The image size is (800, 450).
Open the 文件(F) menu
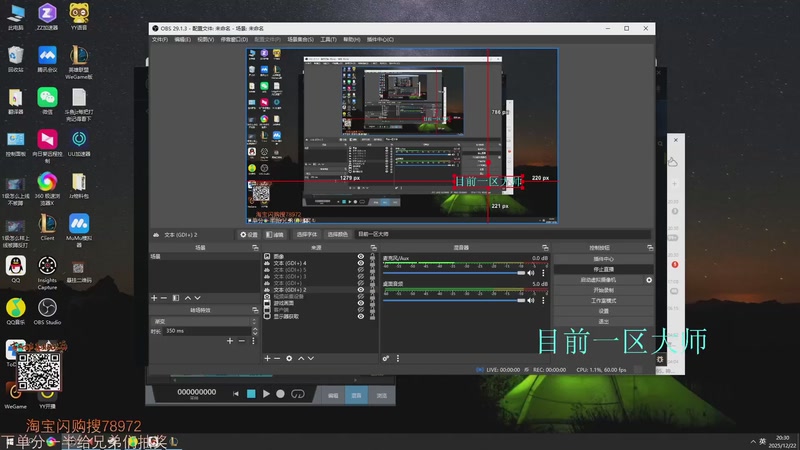point(160,39)
